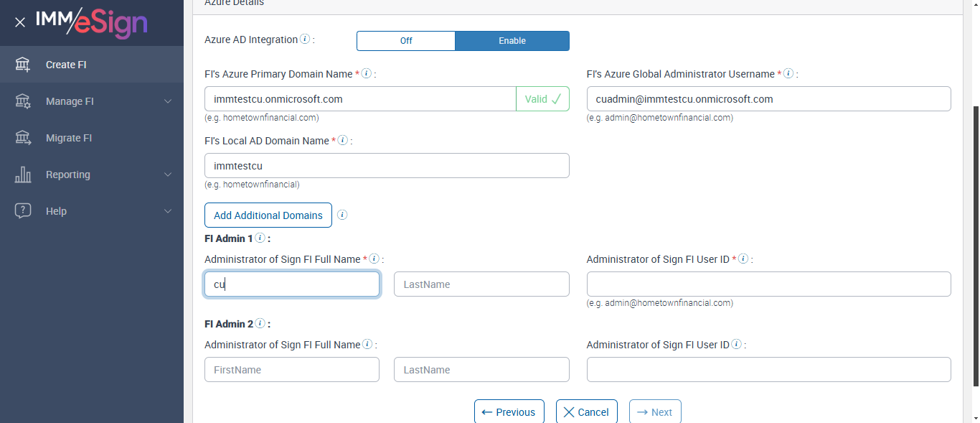This screenshot has height=423, width=980.
Task: Set Azure AD Integration to Enable
Action: pyautogui.click(x=512, y=41)
